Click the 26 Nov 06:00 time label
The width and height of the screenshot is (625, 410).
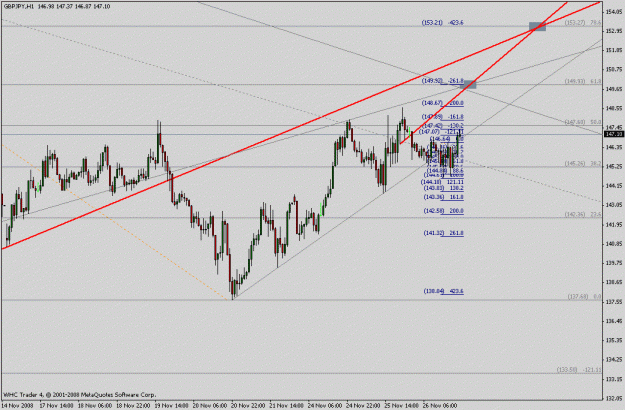coord(440,405)
